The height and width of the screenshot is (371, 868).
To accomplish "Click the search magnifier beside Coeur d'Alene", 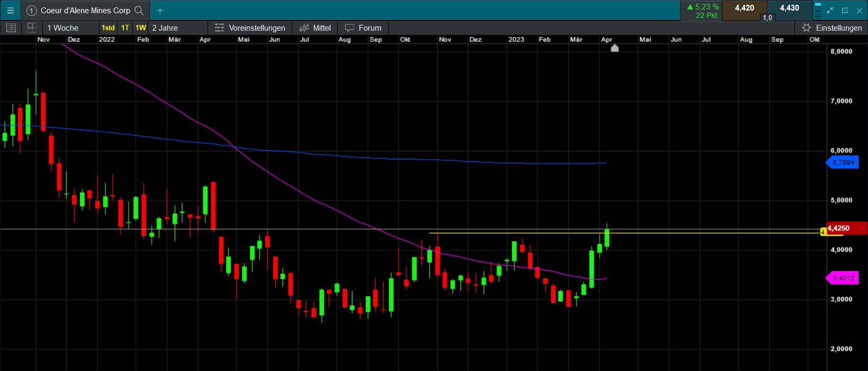I will (x=139, y=10).
